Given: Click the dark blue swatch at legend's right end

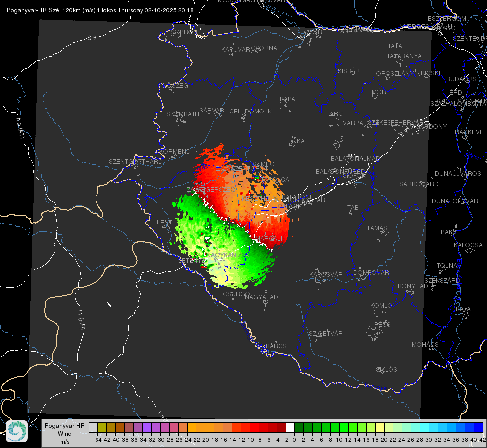Looking at the screenshot, I should tap(479, 428).
